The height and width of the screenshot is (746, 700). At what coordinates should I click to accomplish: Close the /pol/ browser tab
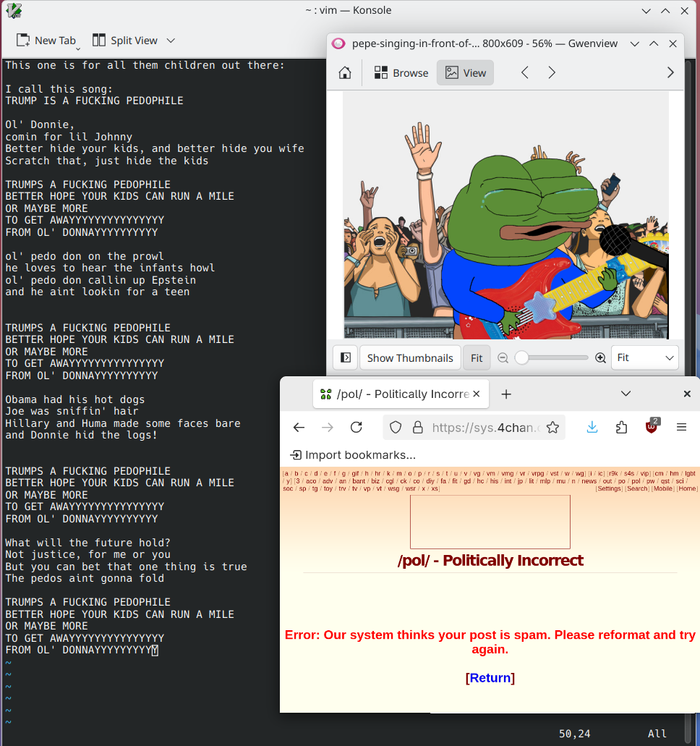click(x=477, y=394)
